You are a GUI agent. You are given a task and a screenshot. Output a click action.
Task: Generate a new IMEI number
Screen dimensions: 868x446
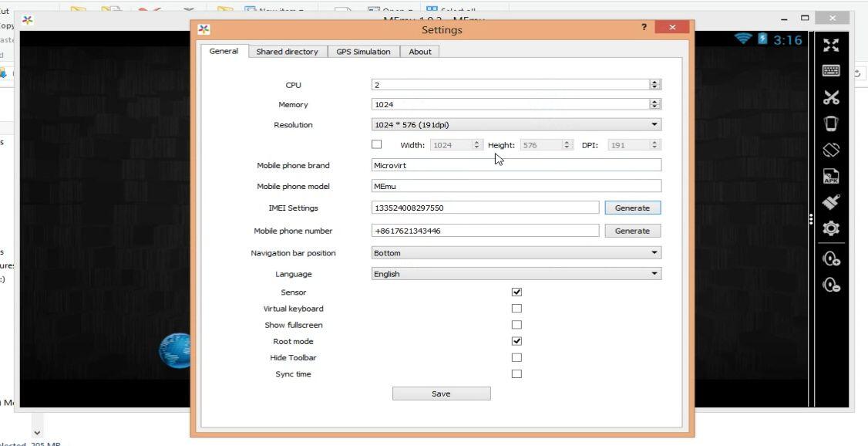coord(632,208)
